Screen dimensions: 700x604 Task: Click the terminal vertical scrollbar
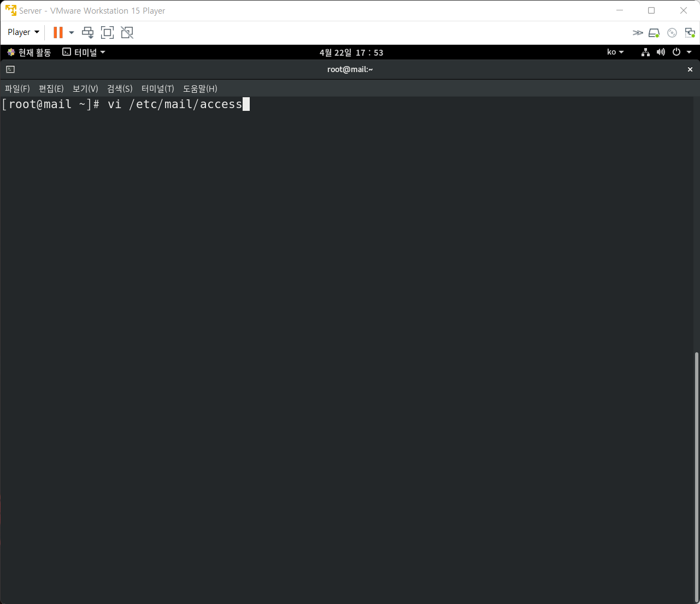(x=696, y=477)
